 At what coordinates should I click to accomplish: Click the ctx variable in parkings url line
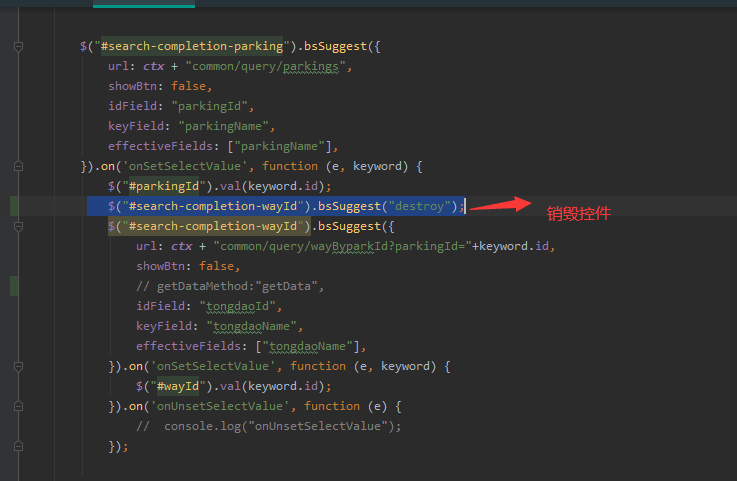pyautogui.click(x=154, y=66)
